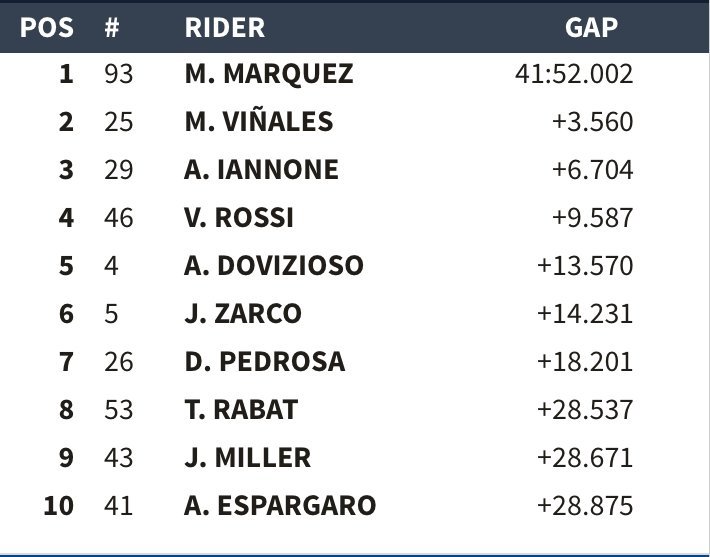Choose rider J. MILLER
This screenshot has width=710, height=557.
[247, 457]
